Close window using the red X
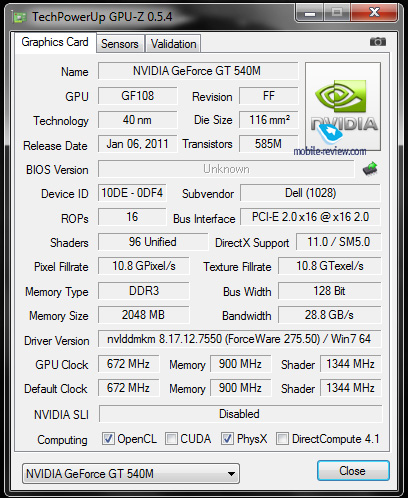The height and width of the screenshot is (498, 408). pyautogui.click(x=374, y=13)
